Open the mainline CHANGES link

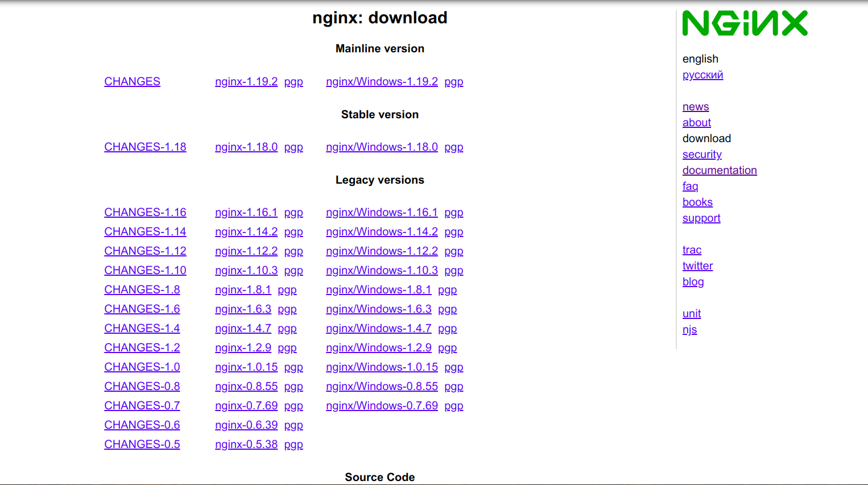132,81
